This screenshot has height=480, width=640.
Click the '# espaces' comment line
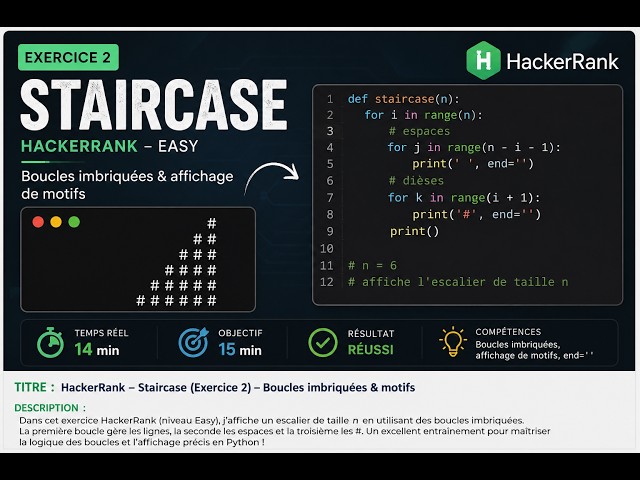pyautogui.click(x=419, y=131)
